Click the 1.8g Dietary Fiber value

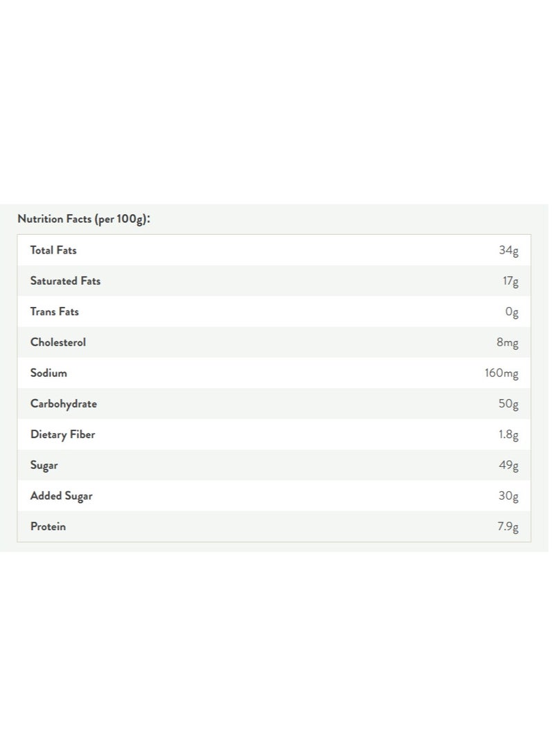click(509, 435)
